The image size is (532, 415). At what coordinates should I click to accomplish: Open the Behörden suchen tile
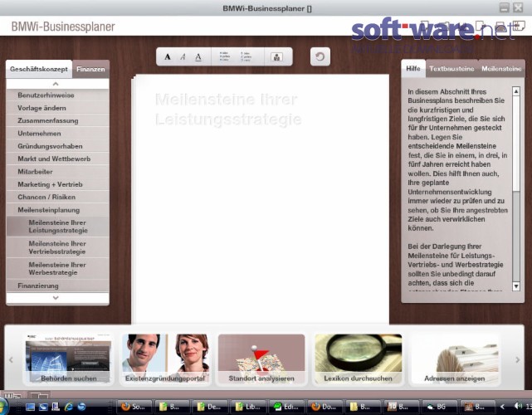point(69,359)
